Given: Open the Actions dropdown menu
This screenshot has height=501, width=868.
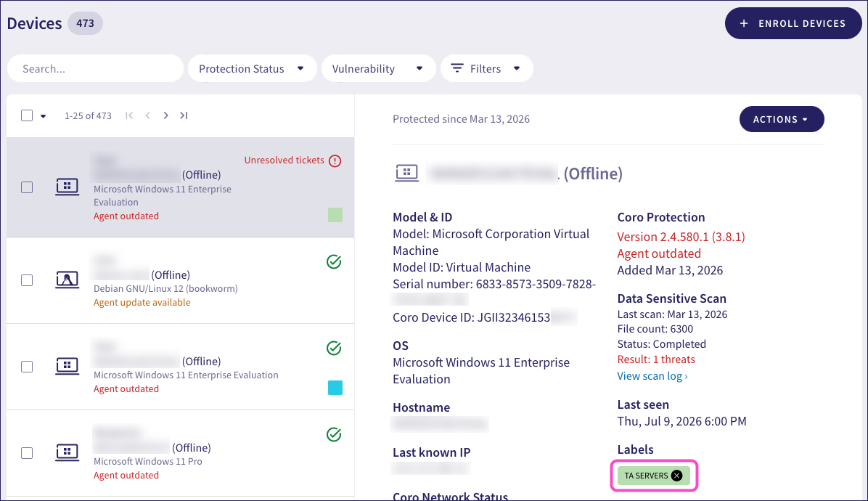Looking at the screenshot, I should [x=781, y=119].
